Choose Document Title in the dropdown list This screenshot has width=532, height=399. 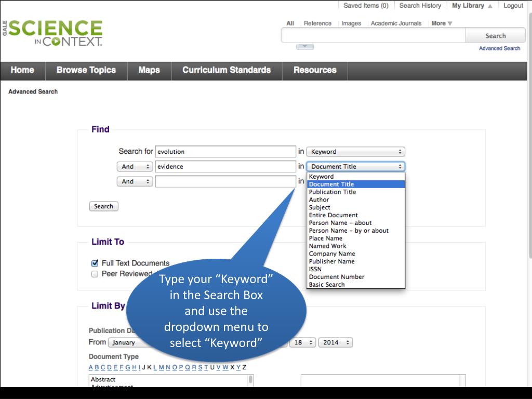click(x=355, y=184)
